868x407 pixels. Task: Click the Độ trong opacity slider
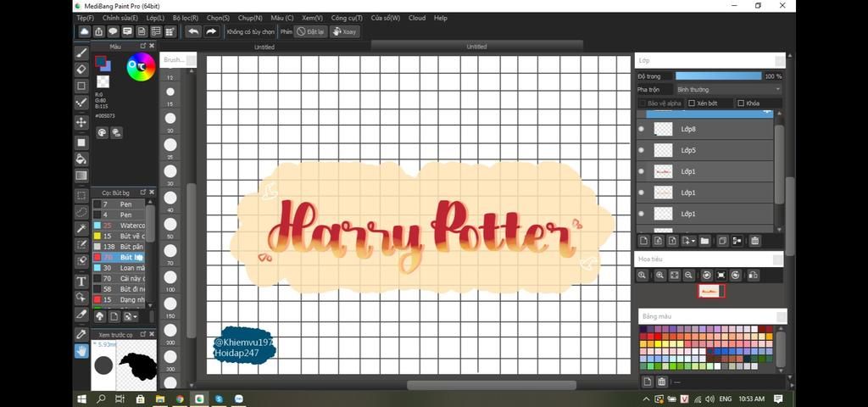point(719,75)
